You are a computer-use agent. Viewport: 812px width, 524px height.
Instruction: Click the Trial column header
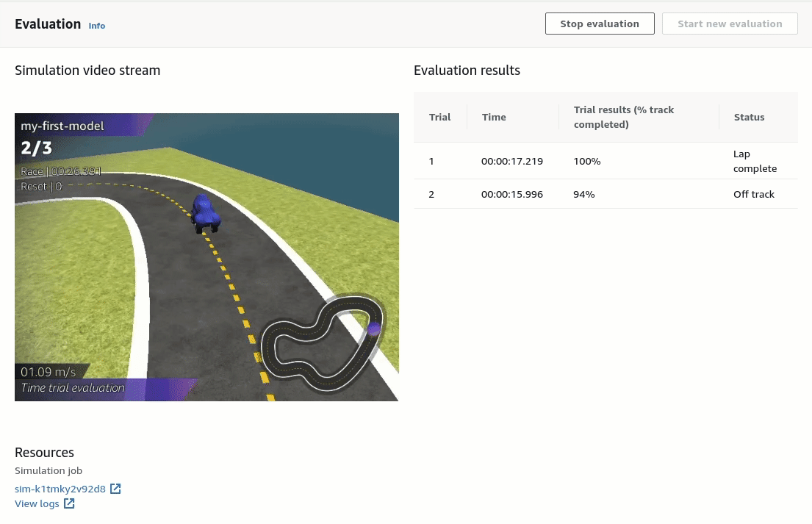coord(439,117)
